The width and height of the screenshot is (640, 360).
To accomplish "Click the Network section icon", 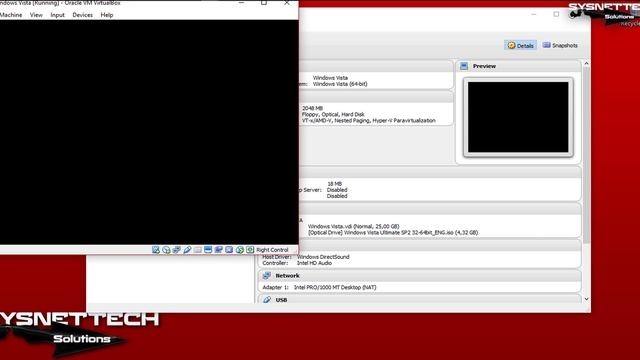I will coord(267,276).
